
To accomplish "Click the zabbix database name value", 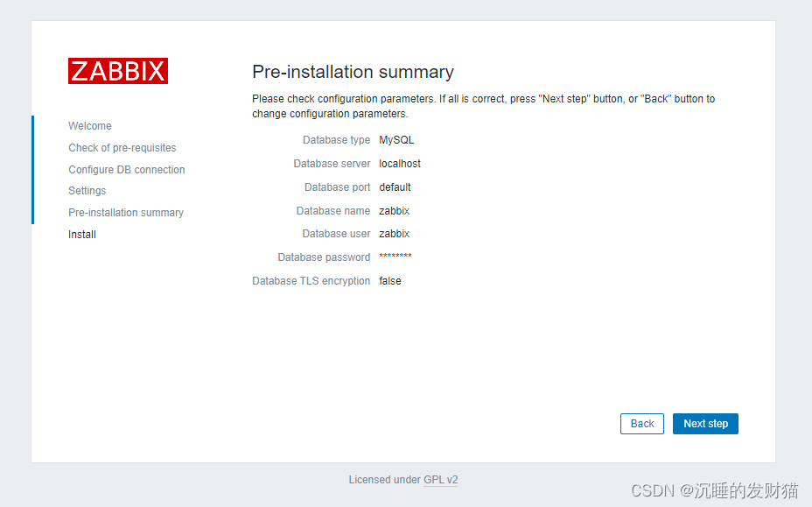I will [394, 211].
